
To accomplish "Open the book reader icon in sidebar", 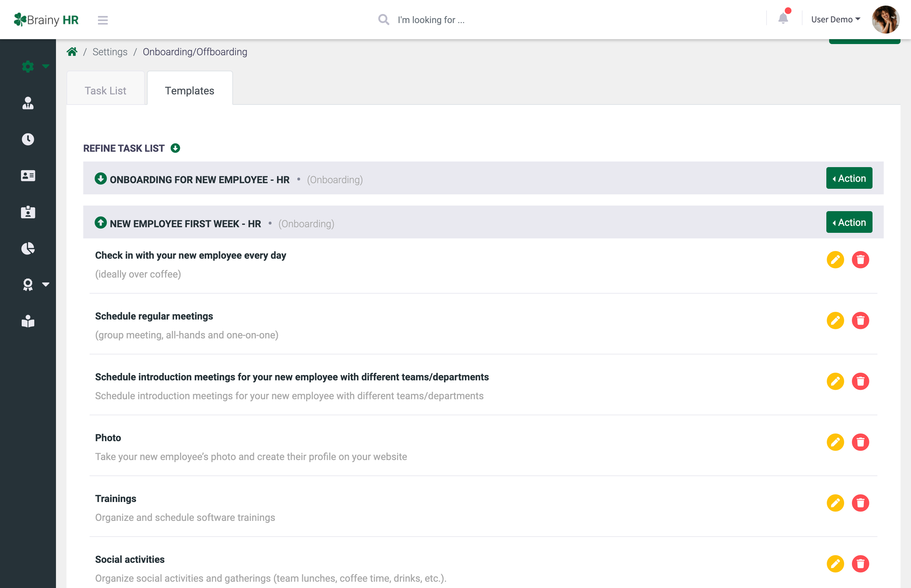I will pos(28,321).
